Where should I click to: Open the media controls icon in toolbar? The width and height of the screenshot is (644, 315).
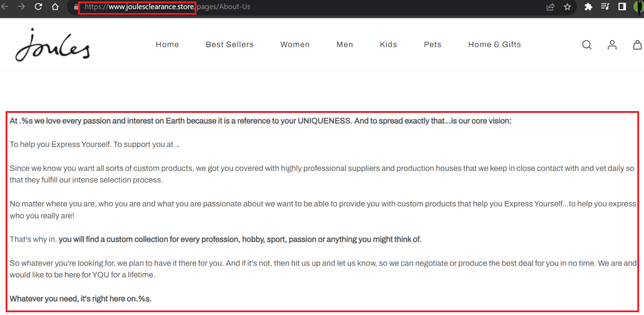click(x=605, y=7)
